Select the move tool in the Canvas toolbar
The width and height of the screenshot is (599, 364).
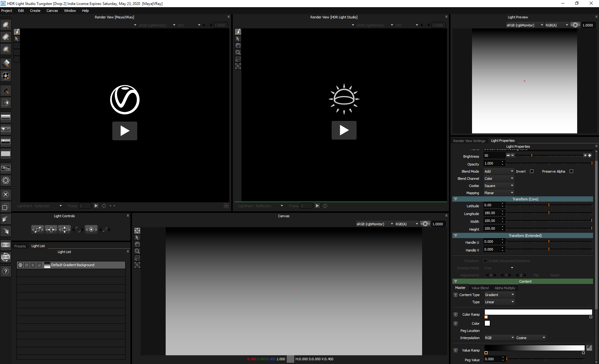coord(137,231)
